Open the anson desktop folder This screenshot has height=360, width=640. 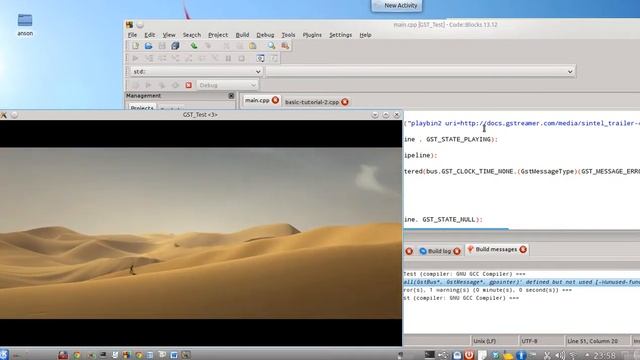tap(25, 24)
